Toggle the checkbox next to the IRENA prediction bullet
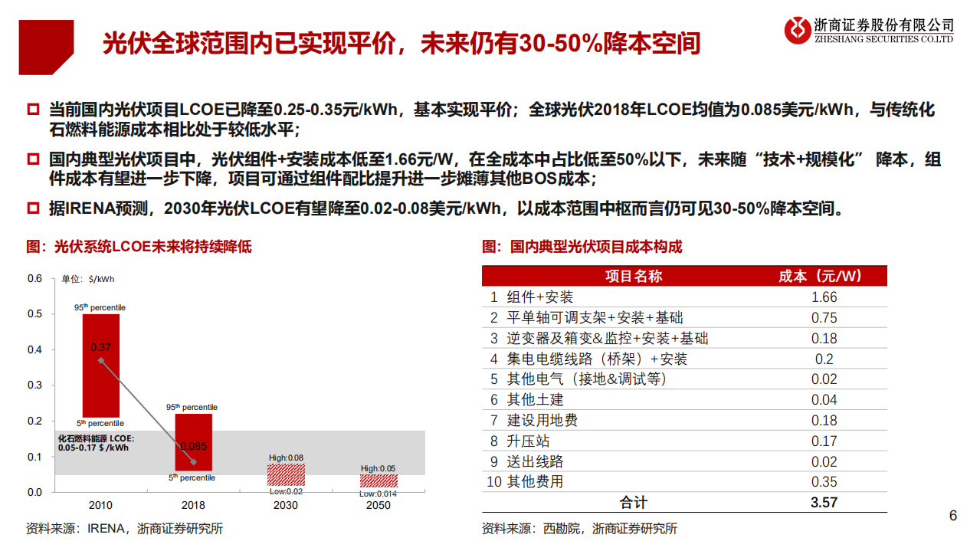 point(32,203)
